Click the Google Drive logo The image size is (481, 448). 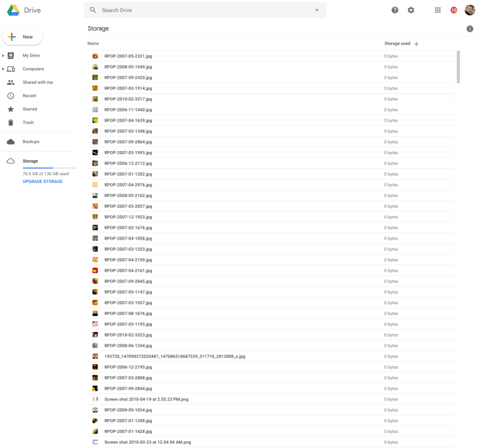coord(14,10)
